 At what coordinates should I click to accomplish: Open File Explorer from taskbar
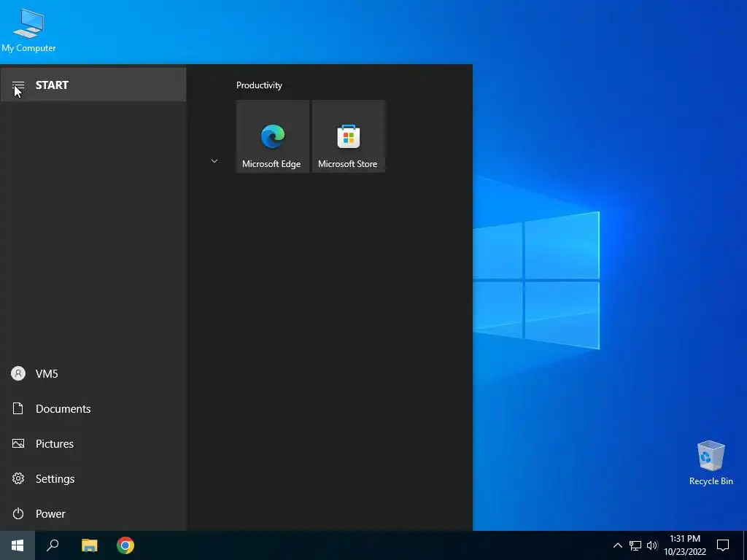pos(89,545)
